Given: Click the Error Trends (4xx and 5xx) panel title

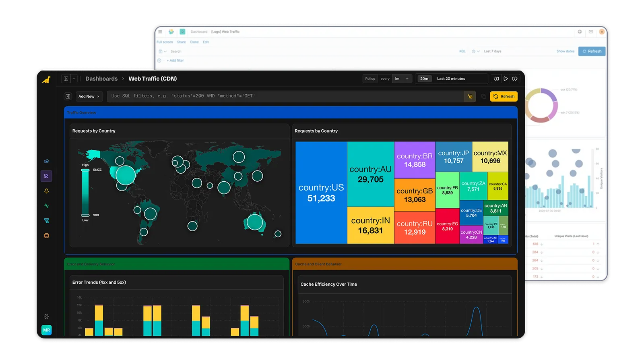Looking at the screenshot, I should point(99,282).
